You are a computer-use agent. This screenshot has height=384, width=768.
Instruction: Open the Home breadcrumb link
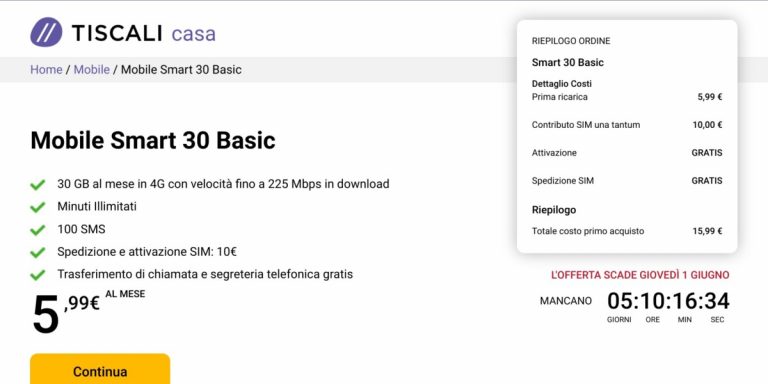click(x=46, y=70)
